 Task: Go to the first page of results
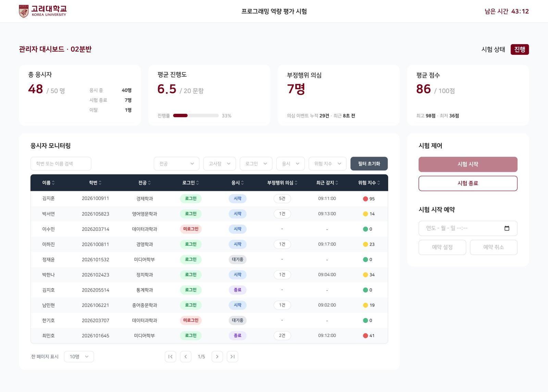(x=170, y=357)
